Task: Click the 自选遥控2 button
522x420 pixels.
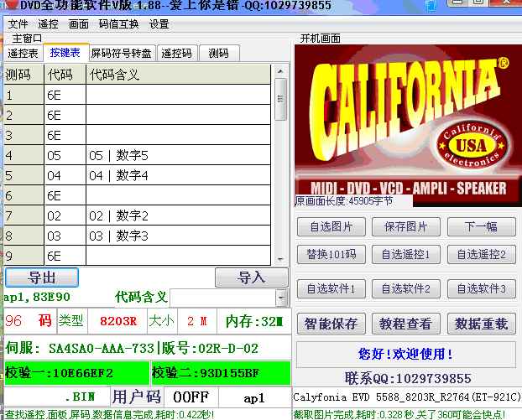Action: (x=482, y=254)
